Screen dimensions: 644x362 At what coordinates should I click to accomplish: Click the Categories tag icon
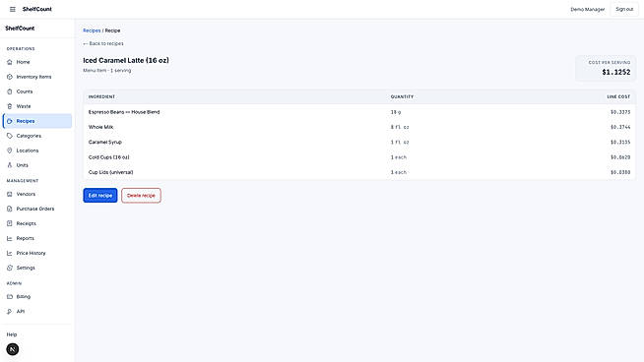tap(10, 136)
